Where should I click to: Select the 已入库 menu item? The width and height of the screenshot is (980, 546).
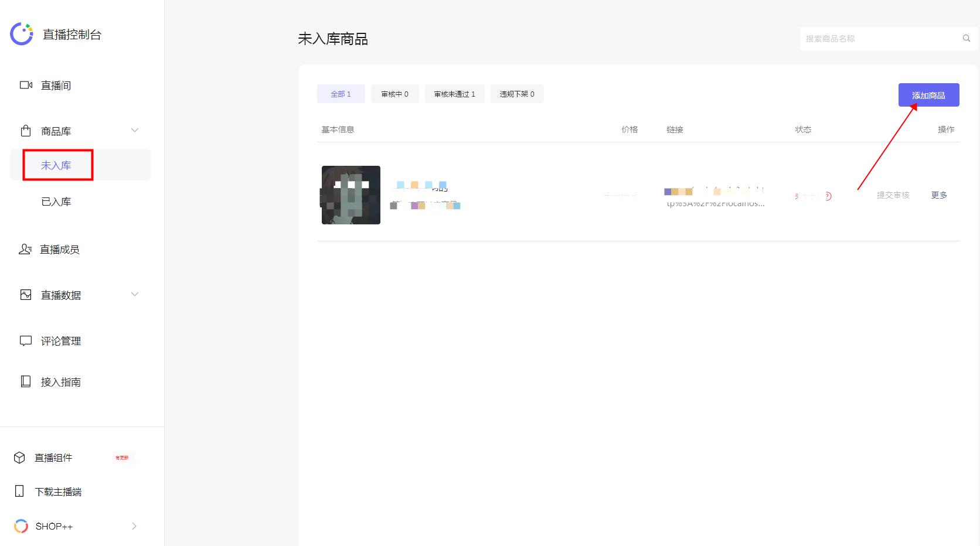[56, 201]
